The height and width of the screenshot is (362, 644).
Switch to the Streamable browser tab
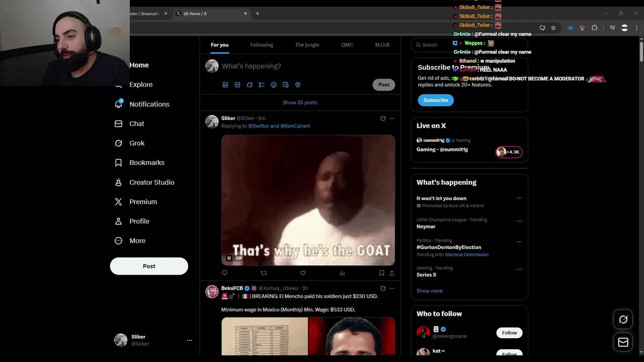coord(146,14)
